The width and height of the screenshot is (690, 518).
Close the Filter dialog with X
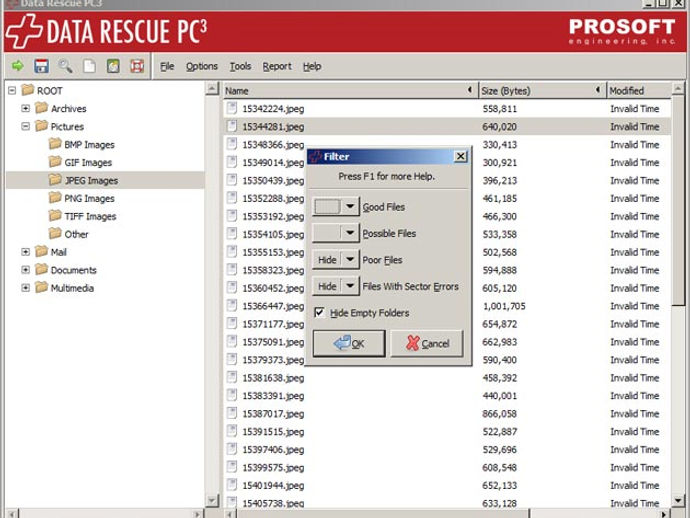coord(460,156)
